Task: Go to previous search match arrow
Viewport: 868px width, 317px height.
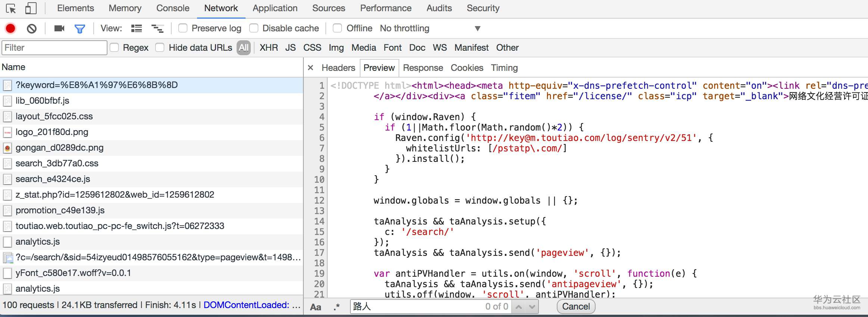Action: point(518,307)
